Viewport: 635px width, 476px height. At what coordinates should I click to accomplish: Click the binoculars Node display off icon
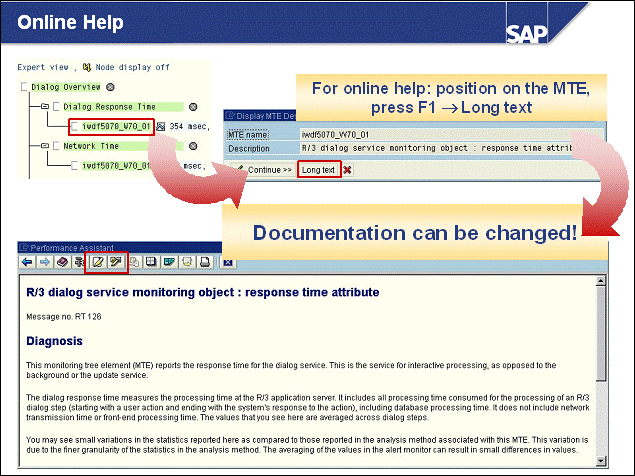(x=87, y=67)
